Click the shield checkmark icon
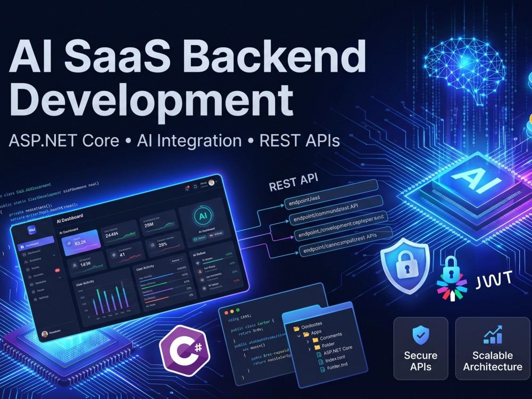The width and height of the screenshot is (532, 399). point(421,335)
